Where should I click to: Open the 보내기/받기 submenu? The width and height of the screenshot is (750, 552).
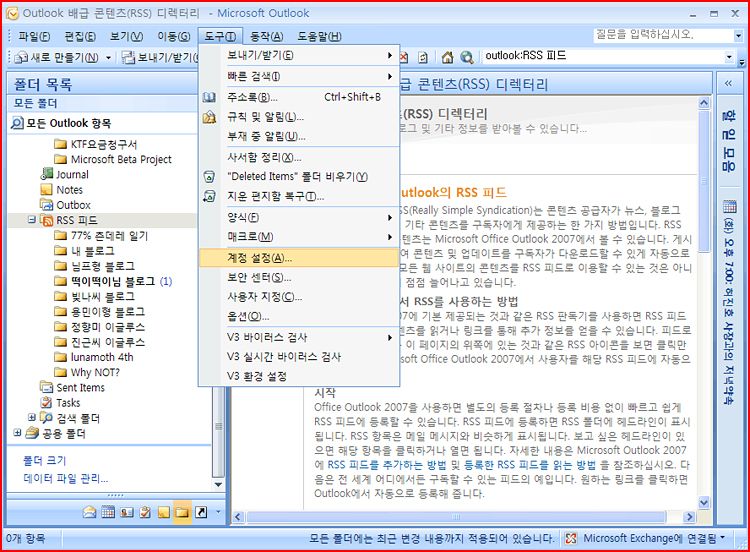click(x=299, y=55)
